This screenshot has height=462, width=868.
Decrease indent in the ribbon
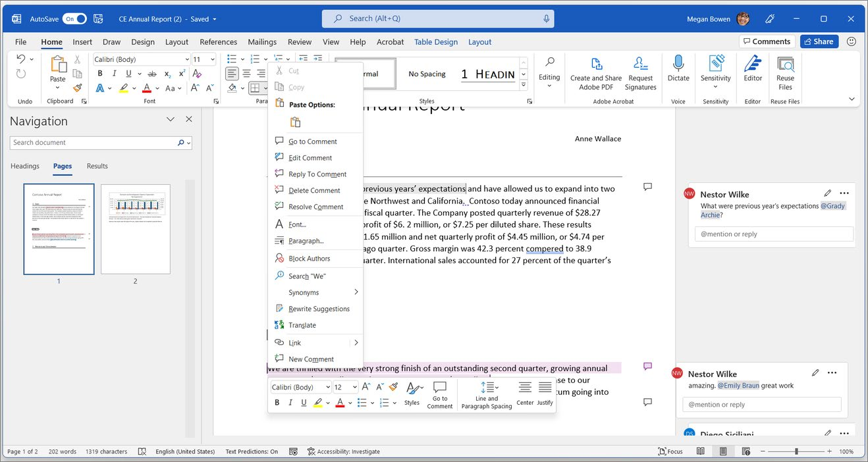pos(304,59)
